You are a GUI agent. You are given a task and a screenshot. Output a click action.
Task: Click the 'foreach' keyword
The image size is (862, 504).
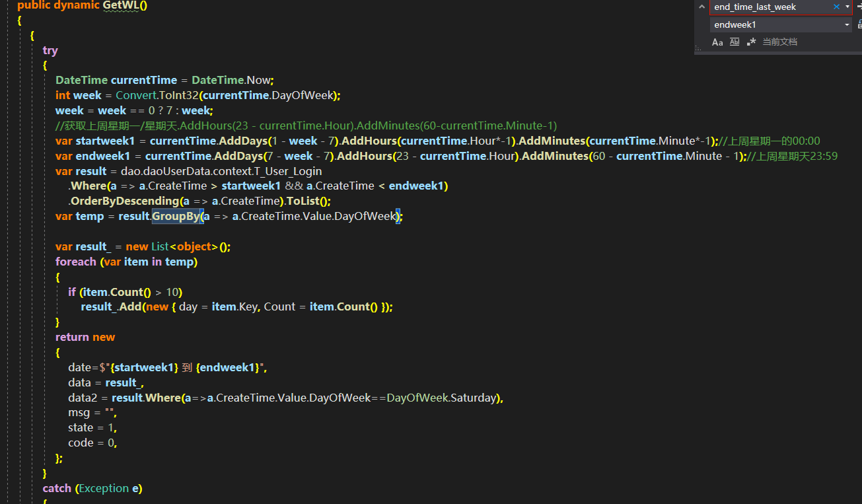(76, 262)
